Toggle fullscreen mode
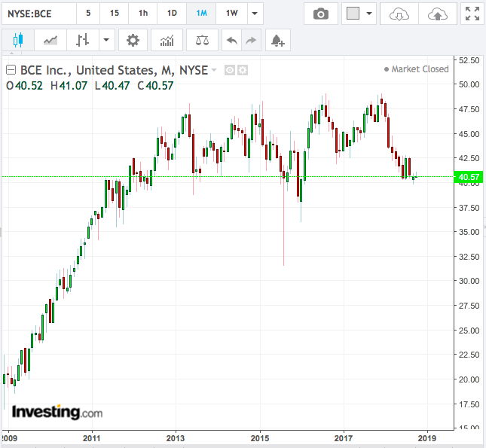The image size is (486, 448). (472, 14)
